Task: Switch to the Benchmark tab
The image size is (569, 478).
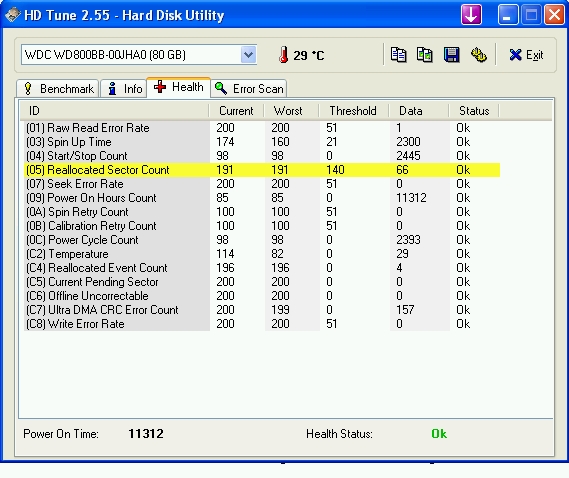Action: point(58,89)
